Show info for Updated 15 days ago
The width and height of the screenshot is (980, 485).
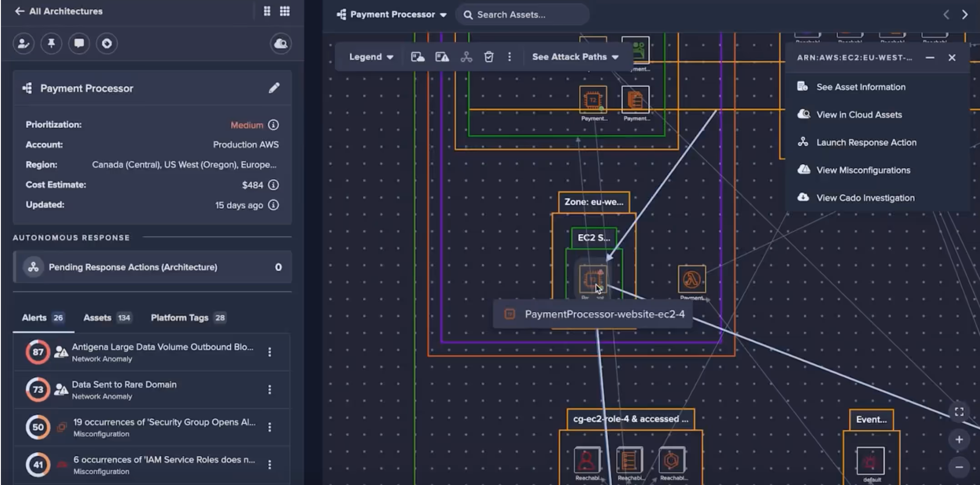point(273,205)
